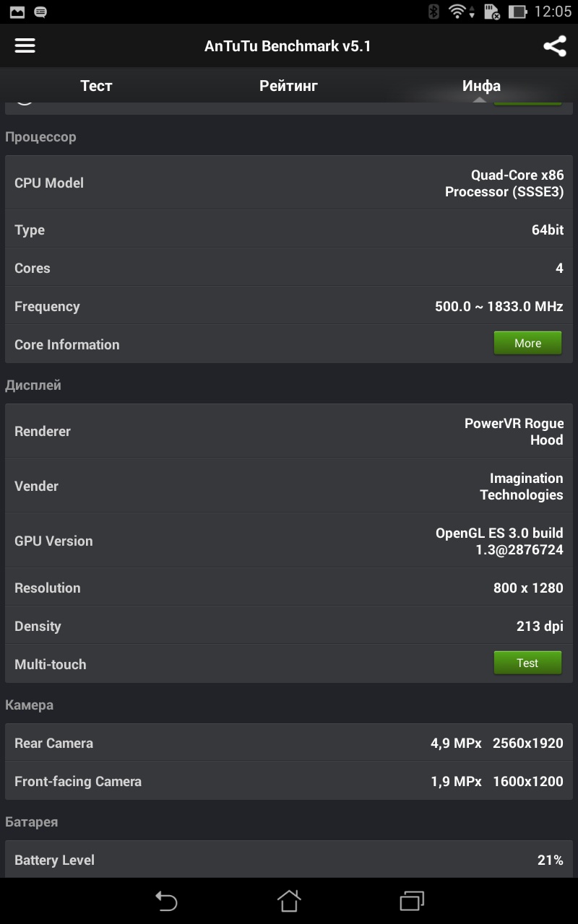The width and height of the screenshot is (578, 924).
Task: Switch to the Тест tab
Action: click(96, 86)
